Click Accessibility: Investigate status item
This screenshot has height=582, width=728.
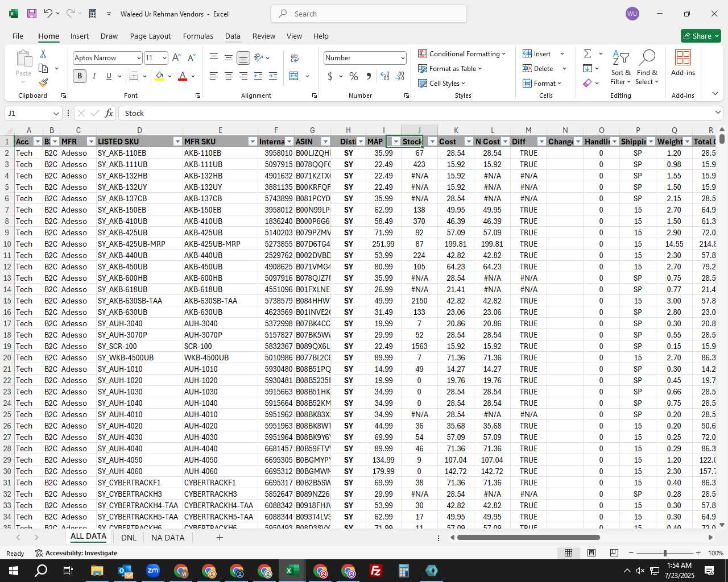point(76,553)
